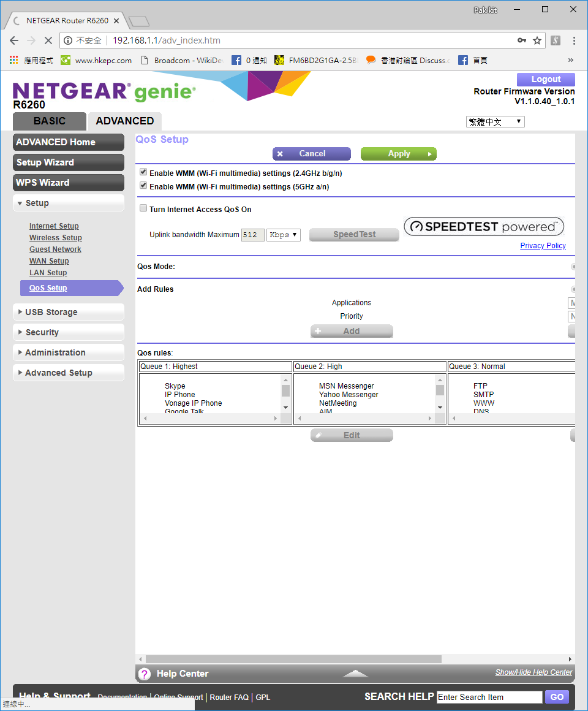Open Hong Kong Discuss forum bookmark
Screen dimensions: 588x711
408,60
